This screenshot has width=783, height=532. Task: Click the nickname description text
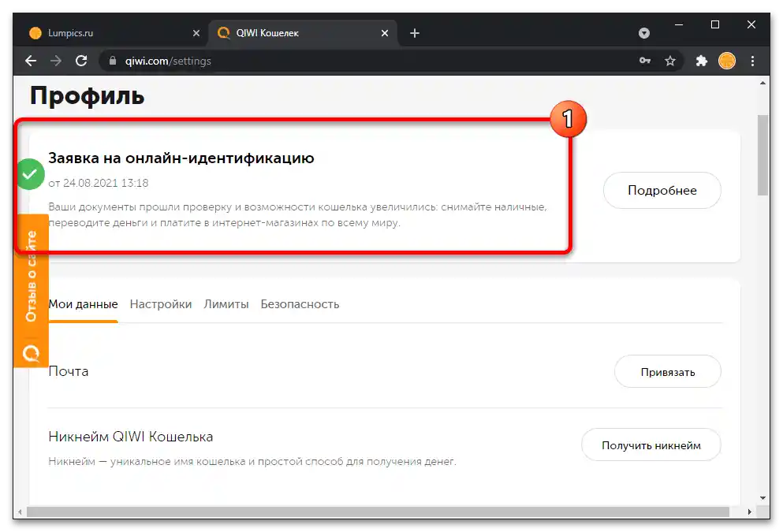pyautogui.click(x=252, y=462)
